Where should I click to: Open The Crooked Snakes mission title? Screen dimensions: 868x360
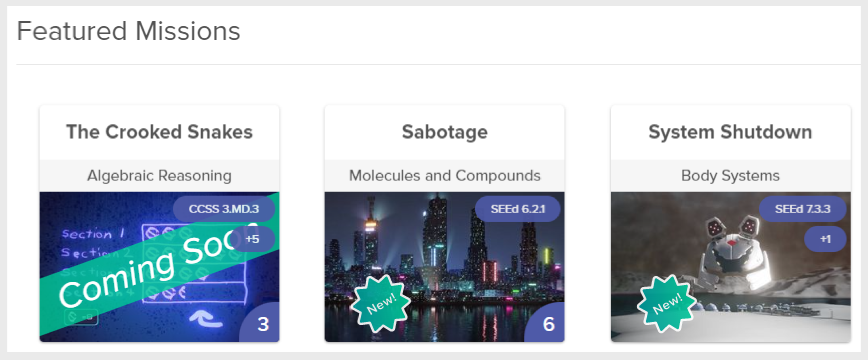(x=159, y=132)
